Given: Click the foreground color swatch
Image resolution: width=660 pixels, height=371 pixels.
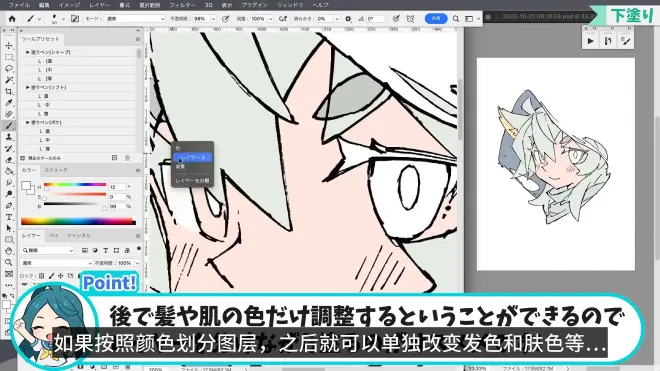Looking at the screenshot, I should click(x=26, y=186).
